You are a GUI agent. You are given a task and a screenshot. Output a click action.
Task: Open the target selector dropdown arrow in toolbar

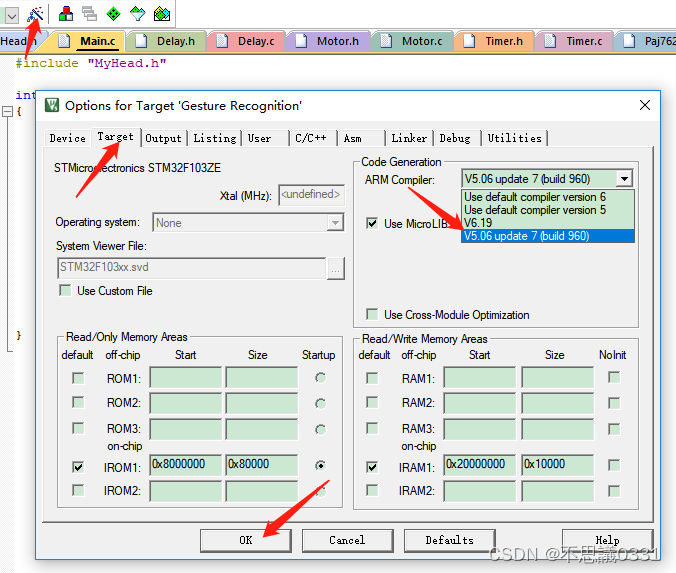(x=12, y=16)
